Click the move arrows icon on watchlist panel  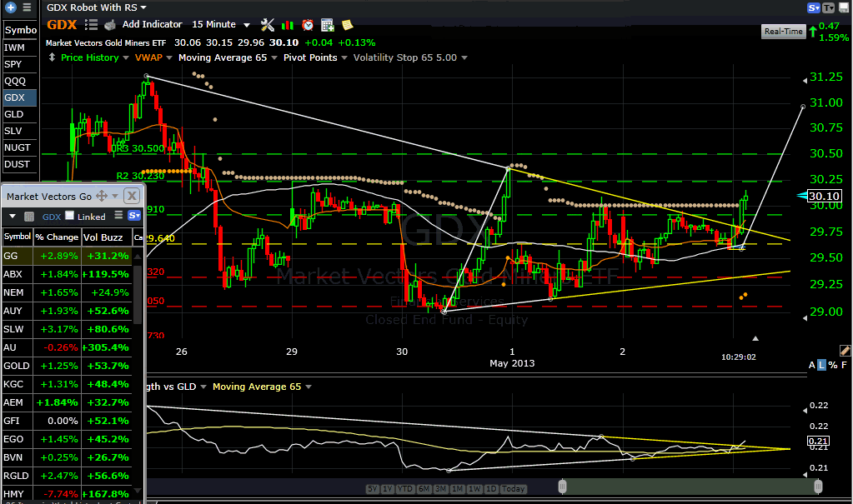tap(101, 196)
